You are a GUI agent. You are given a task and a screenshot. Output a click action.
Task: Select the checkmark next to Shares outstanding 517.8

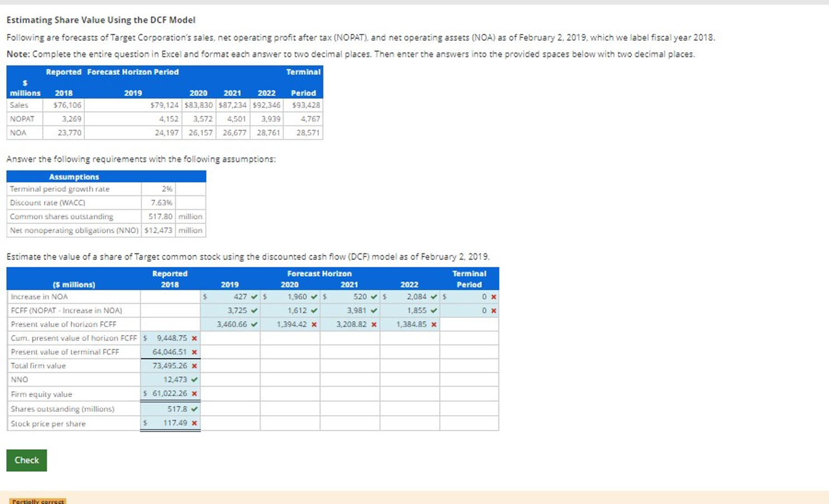pos(193,409)
